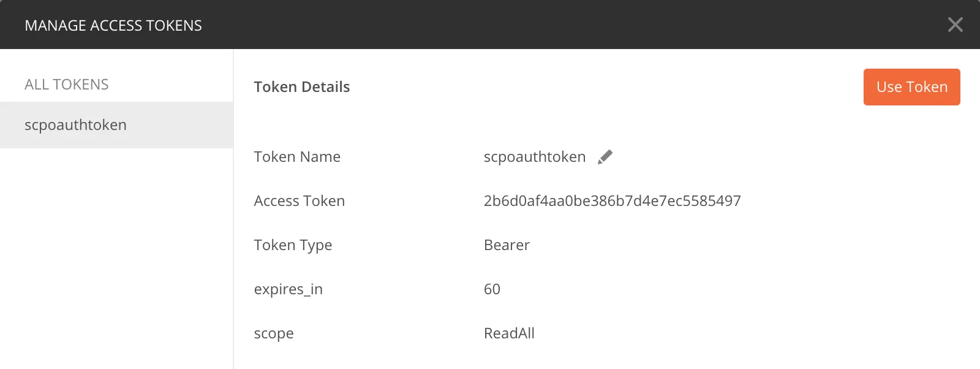Click the Token Type field label
The width and height of the screenshot is (980, 369).
coord(293,245)
